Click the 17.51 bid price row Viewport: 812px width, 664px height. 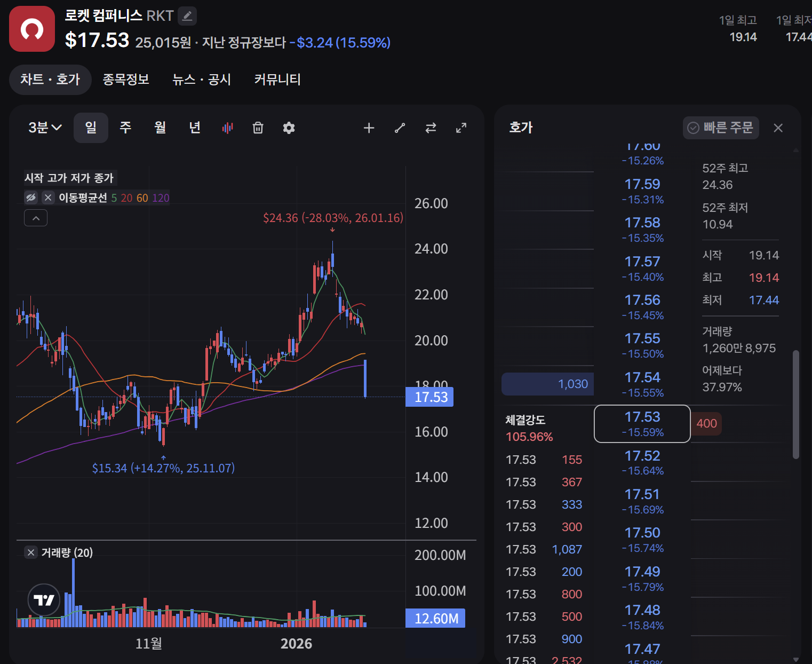[x=642, y=501]
